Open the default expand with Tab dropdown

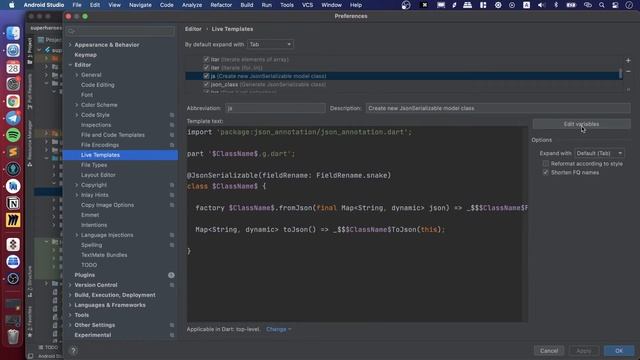point(270,44)
